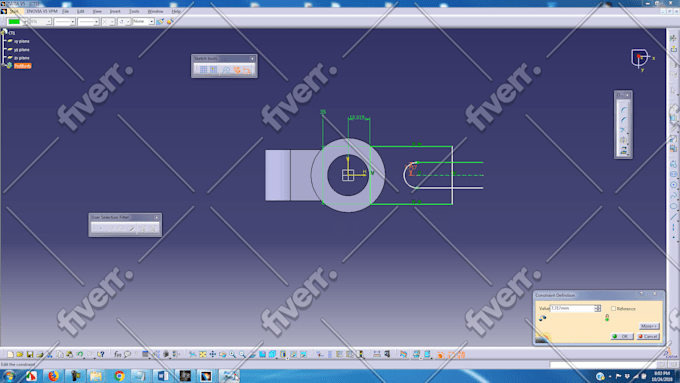The image size is (680, 383).
Task: Open Windows Start button
Action: (x=9, y=376)
